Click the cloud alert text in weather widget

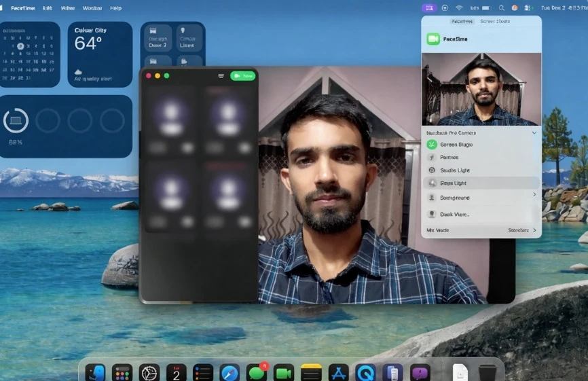(93, 79)
